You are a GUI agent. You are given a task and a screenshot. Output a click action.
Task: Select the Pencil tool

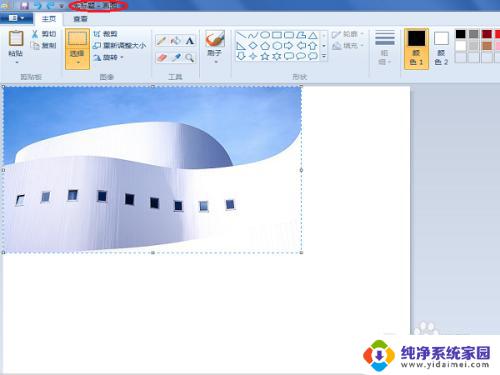click(162, 41)
